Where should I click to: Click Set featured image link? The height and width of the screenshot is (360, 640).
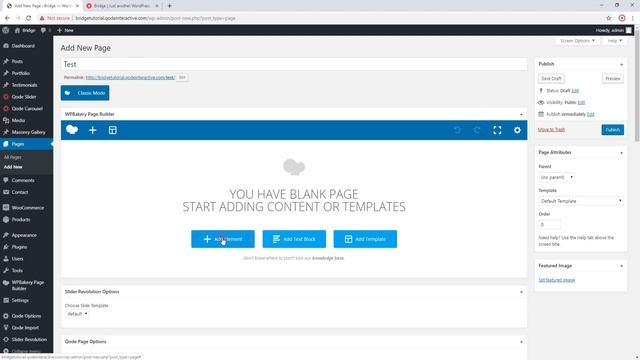coord(556,280)
